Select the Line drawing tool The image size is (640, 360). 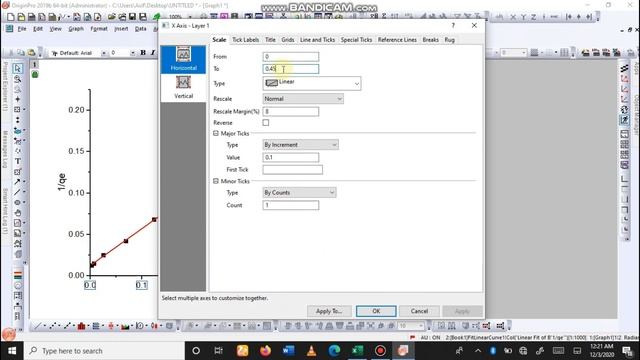click(x=18, y=192)
